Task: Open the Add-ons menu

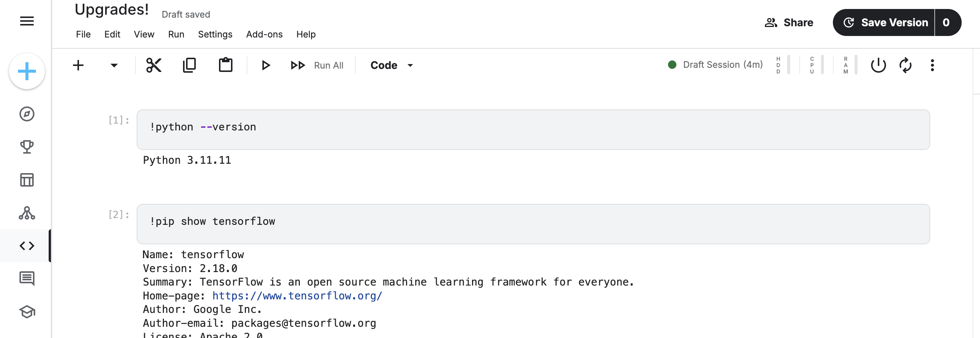Action: tap(264, 34)
